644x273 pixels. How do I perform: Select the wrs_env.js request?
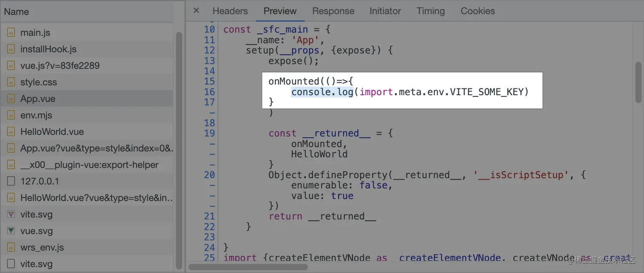coord(87,247)
